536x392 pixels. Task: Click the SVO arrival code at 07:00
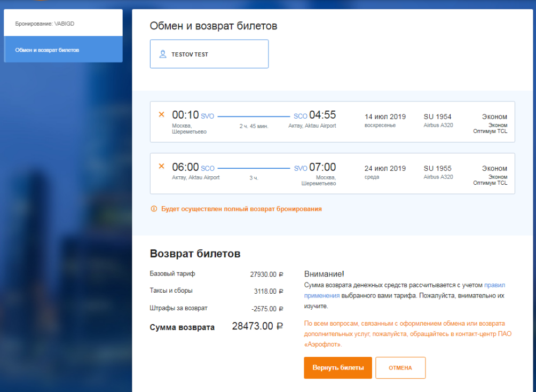301,168
